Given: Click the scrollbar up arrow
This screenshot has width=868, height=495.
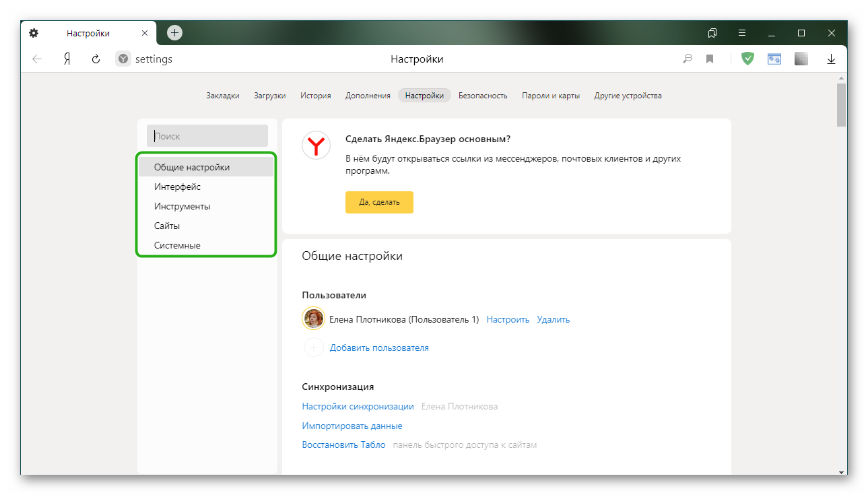Looking at the screenshot, I should point(841,78).
